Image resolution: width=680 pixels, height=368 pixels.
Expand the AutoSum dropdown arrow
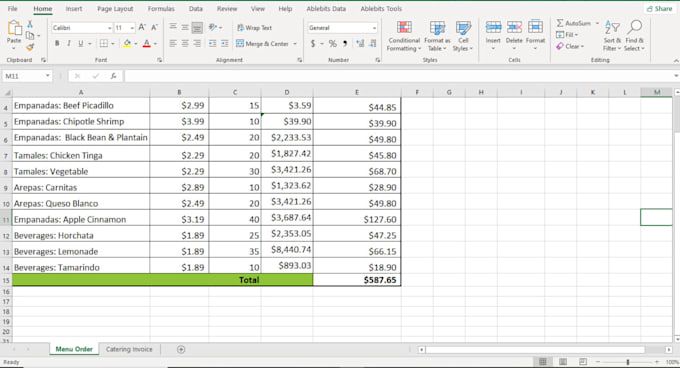point(597,23)
